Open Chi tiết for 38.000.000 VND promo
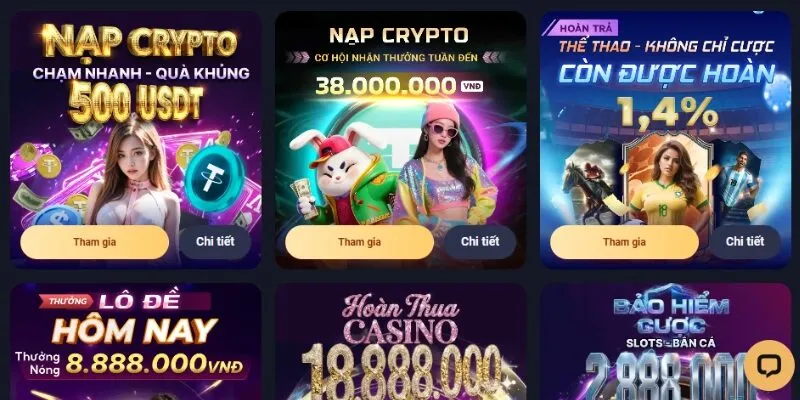The height and width of the screenshot is (400, 800). point(480,242)
